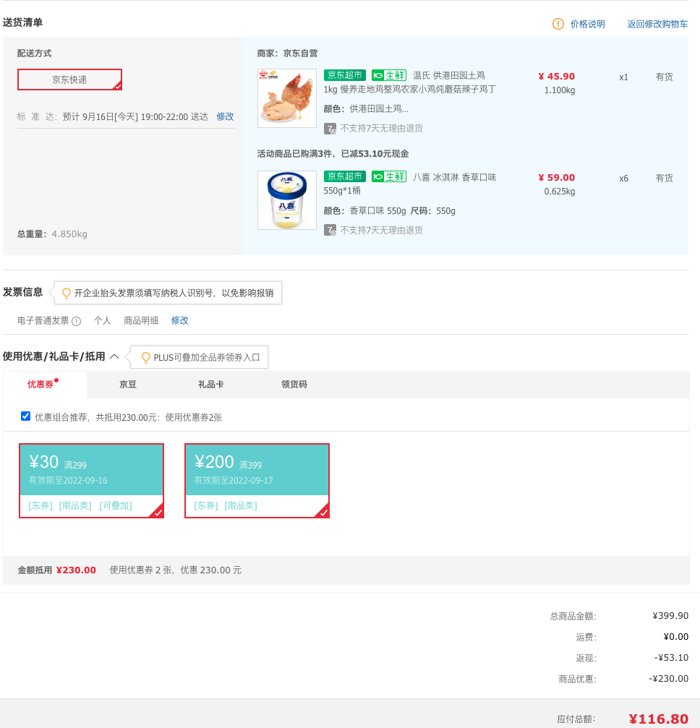Click 修改 in the invoice information row
700x728 pixels.
point(180,320)
